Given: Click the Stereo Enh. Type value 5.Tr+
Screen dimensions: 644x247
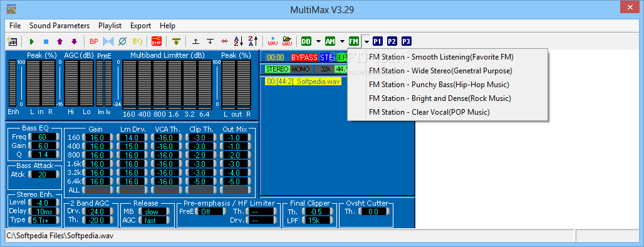Looking at the screenshot, I should [x=43, y=220].
